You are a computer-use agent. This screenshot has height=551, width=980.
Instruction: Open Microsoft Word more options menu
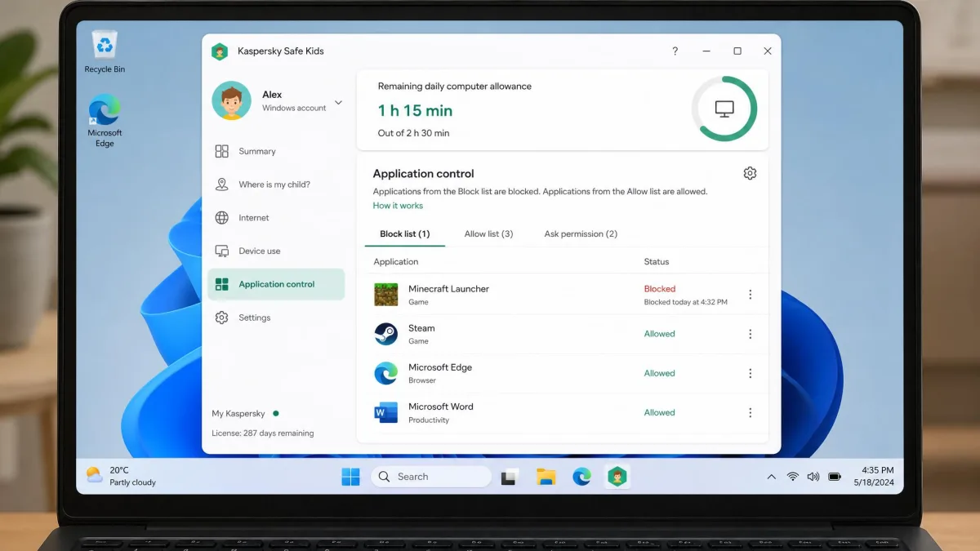click(751, 412)
